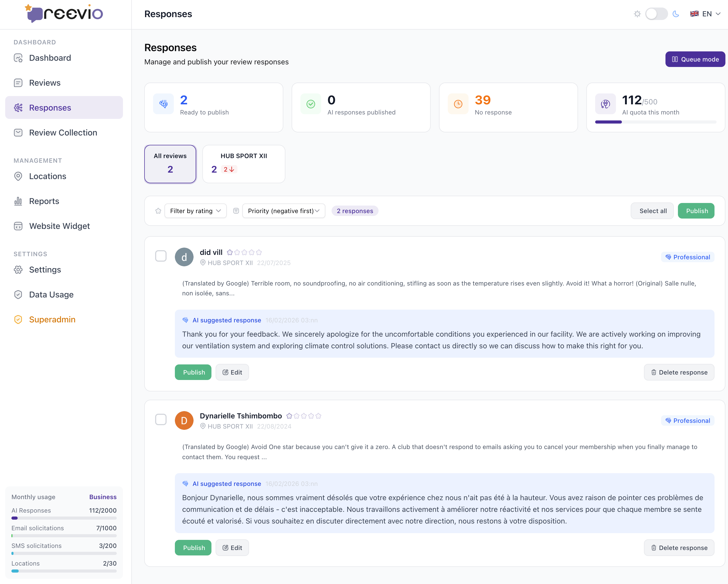Click the Website Widget code icon
The image size is (728, 584).
18,226
